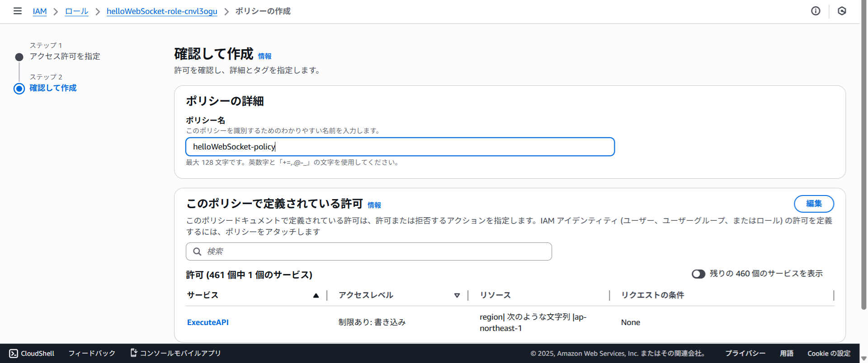
Task: Click the hexagon settings icon at top right
Action: click(842, 11)
